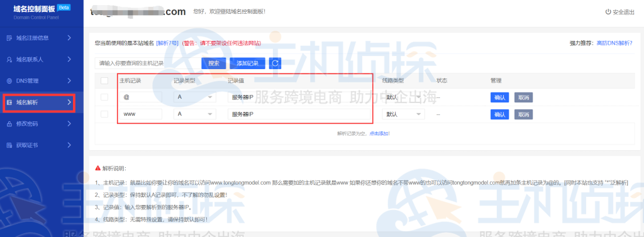Click the 域名联系人 person icon
The image size is (644, 237).
(x=9, y=59)
